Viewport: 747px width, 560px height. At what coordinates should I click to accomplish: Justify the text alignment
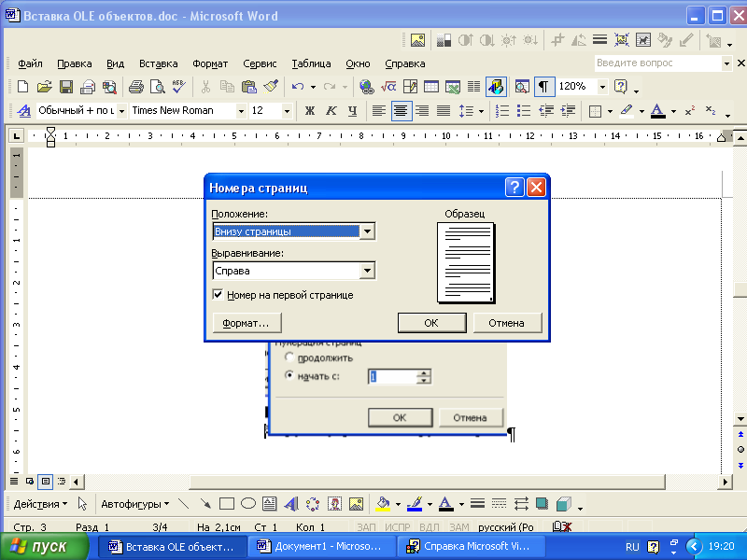pyautogui.click(x=444, y=111)
